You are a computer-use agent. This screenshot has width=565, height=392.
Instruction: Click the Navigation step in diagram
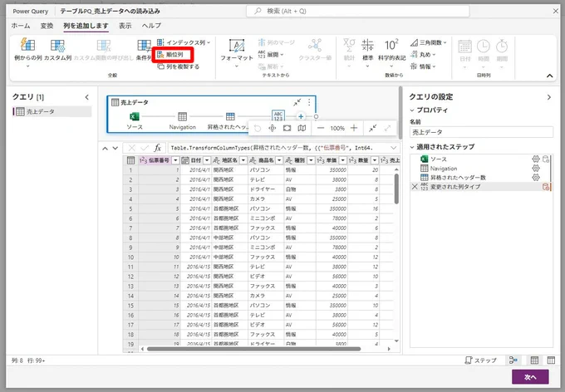point(182,116)
